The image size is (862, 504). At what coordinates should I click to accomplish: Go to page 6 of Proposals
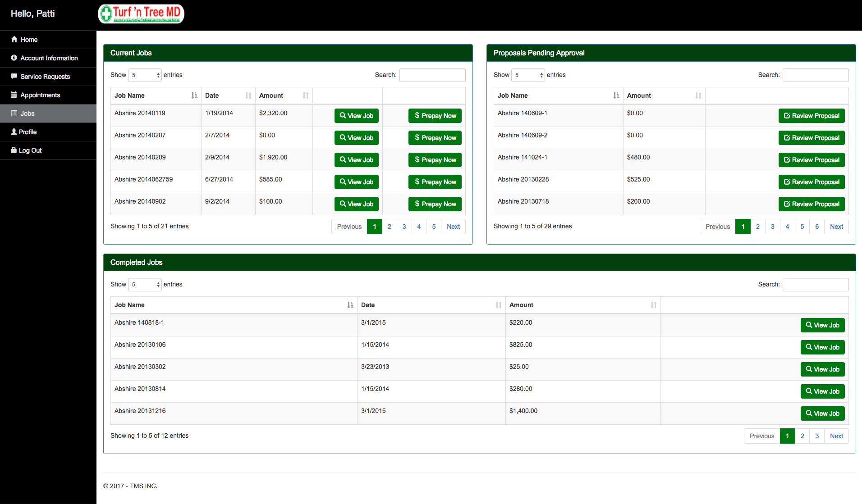[817, 227]
